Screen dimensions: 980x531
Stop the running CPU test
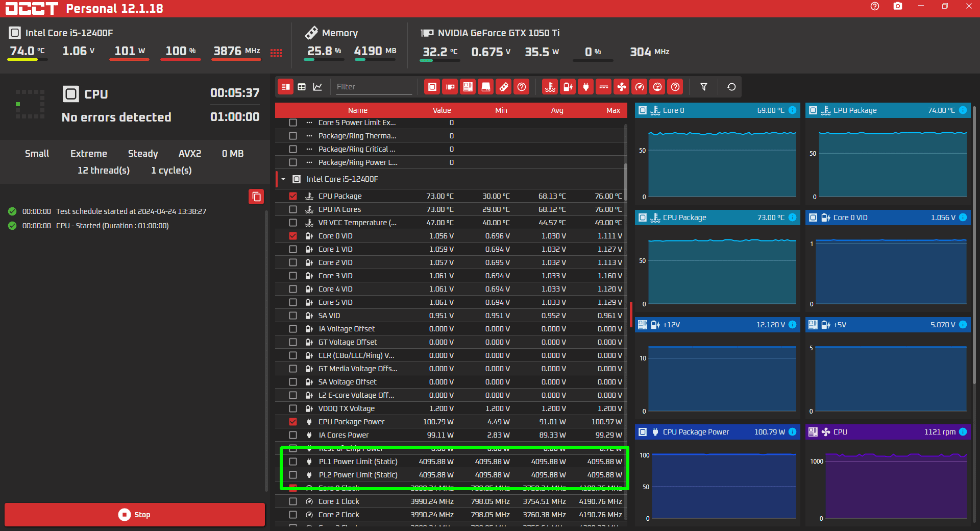coord(135,515)
